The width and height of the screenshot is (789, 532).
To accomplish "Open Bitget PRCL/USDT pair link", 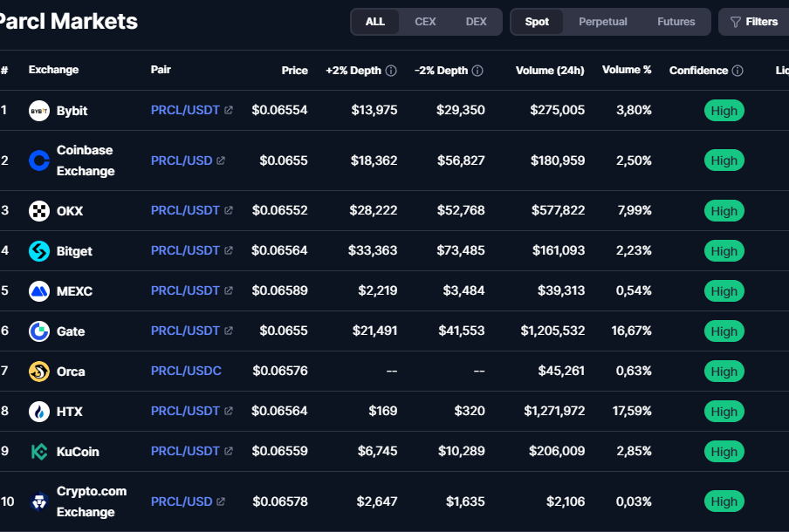I will (x=185, y=250).
